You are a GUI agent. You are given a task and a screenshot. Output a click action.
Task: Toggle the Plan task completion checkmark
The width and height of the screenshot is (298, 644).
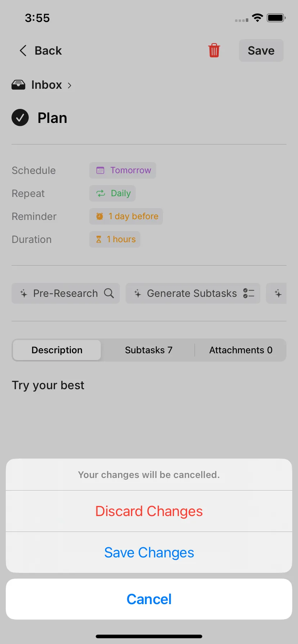click(20, 118)
